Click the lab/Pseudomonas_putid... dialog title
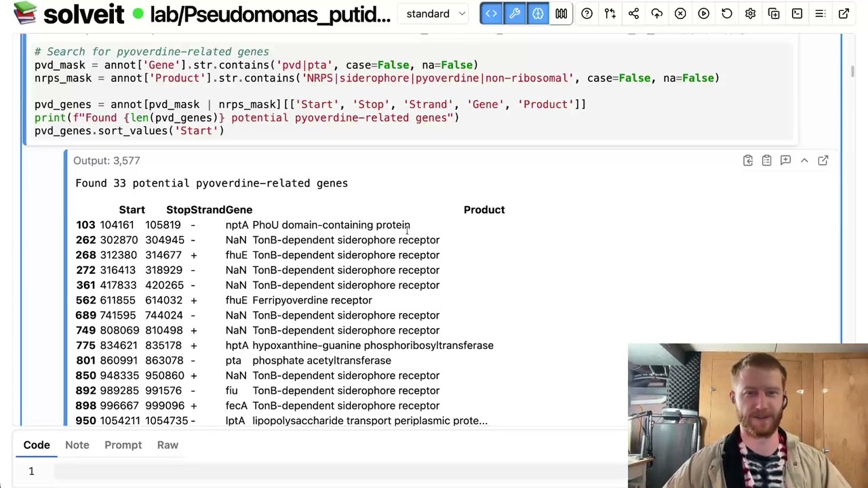868x488 pixels. (x=270, y=14)
